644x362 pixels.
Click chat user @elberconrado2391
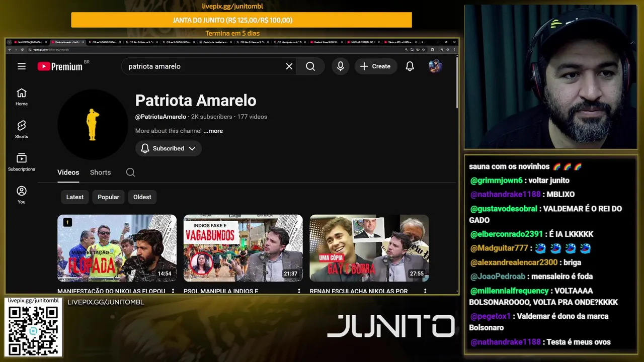[506, 234]
